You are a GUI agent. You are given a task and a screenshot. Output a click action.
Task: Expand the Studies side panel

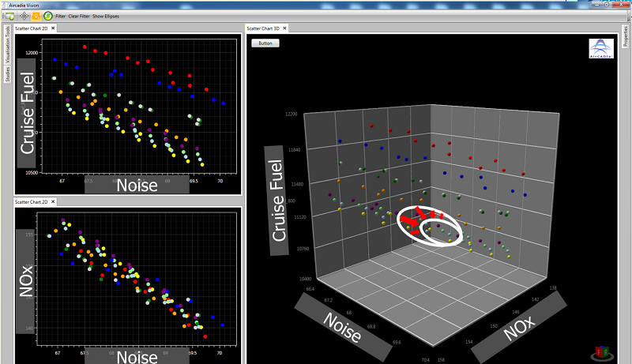(x=7, y=74)
